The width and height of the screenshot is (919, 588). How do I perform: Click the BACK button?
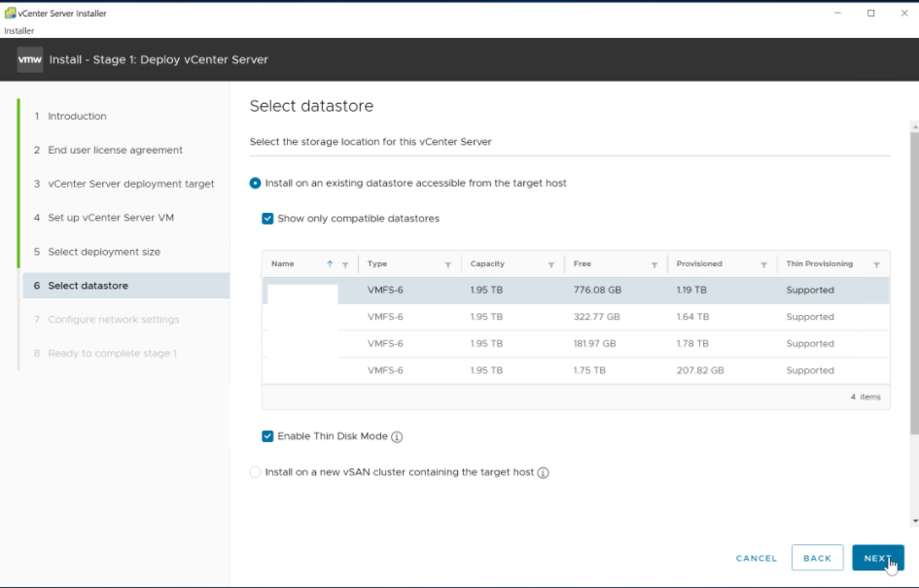coord(817,558)
